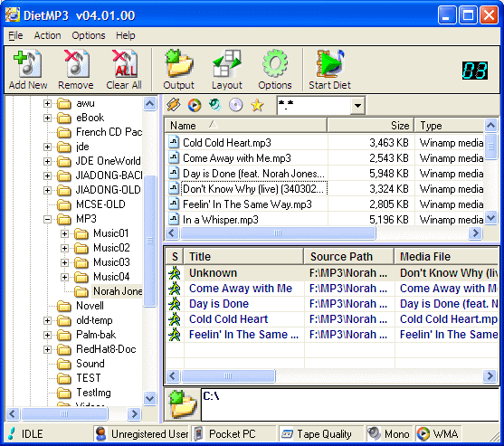This screenshot has height=446, width=504.
Task: Click the queue list horizontal scrollbar thumb
Action: pos(228,375)
